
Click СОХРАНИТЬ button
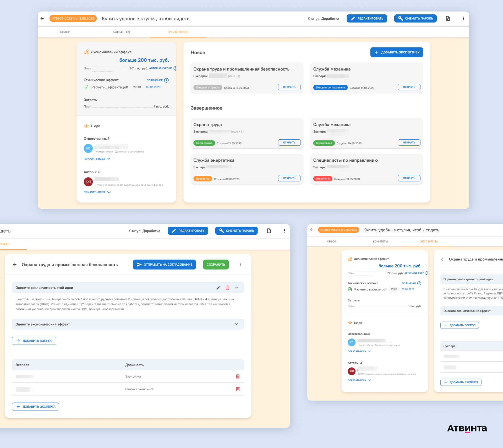pos(216,265)
